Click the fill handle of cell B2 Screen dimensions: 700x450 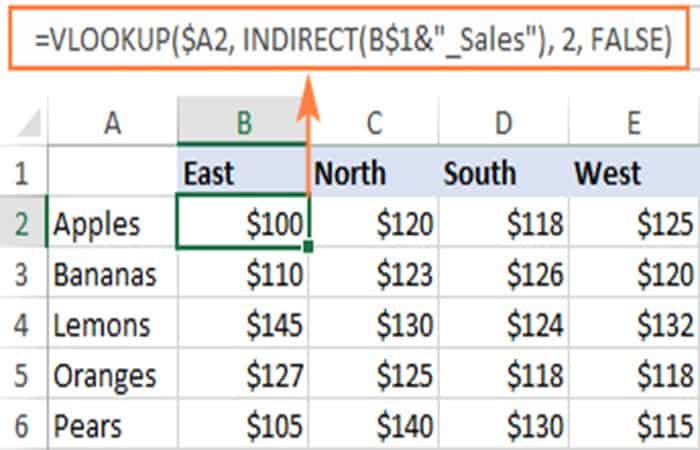point(309,246)
